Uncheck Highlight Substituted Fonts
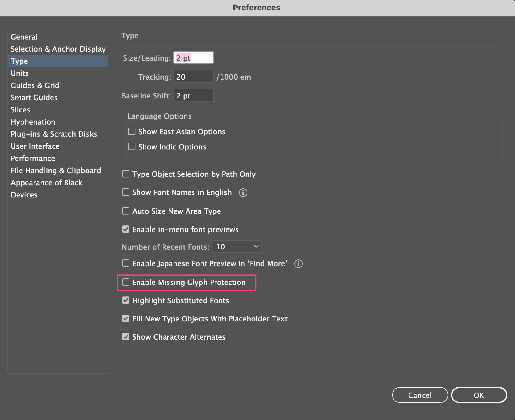This screenshot has height=420, width=515. point(126,300)
